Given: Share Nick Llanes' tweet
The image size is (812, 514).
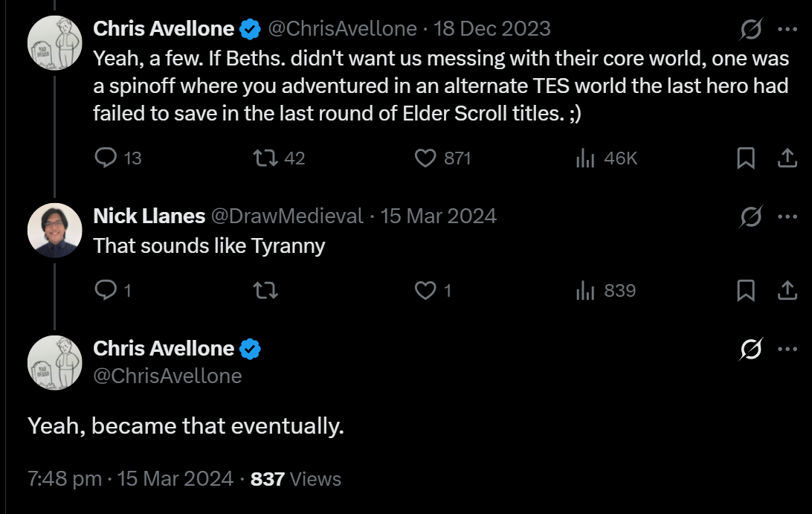Looking at the screenshot, I should 787,290.
